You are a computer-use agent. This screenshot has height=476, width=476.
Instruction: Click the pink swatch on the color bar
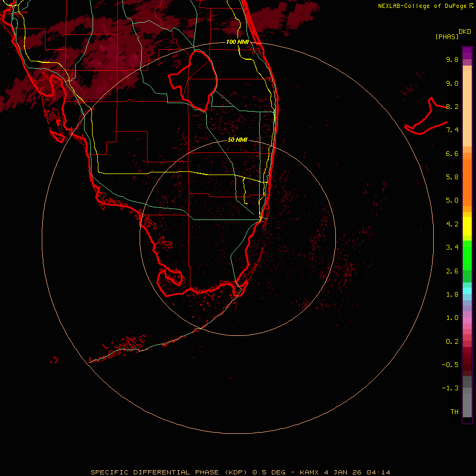click(467, 321)
